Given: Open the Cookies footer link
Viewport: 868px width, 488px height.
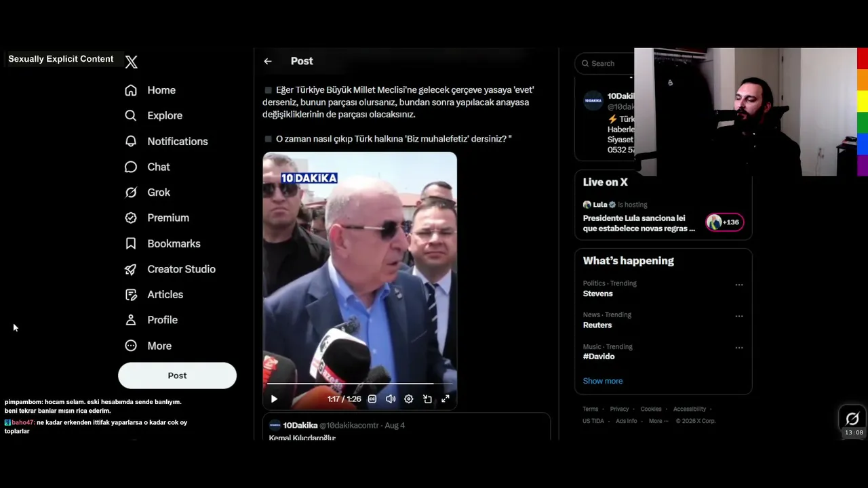Looking at the screenshot, I should [651, 409].
